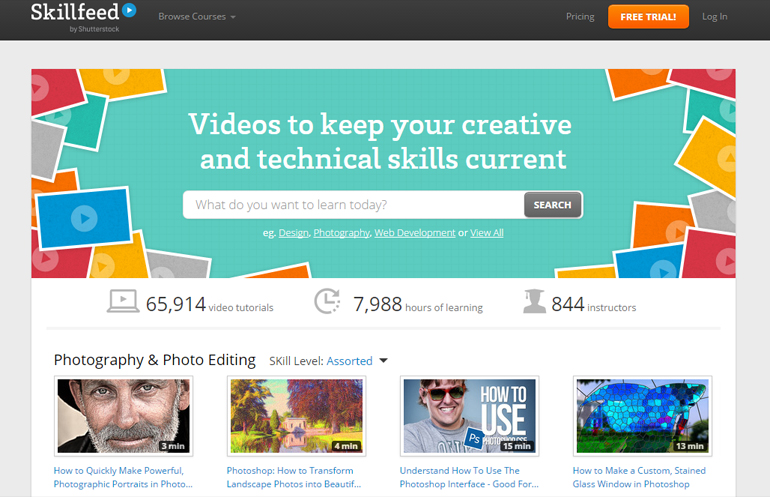This screenshot has width=770, height=497.
Task: Click the '13 min' duration badge
Action: [x=689, y=446]
